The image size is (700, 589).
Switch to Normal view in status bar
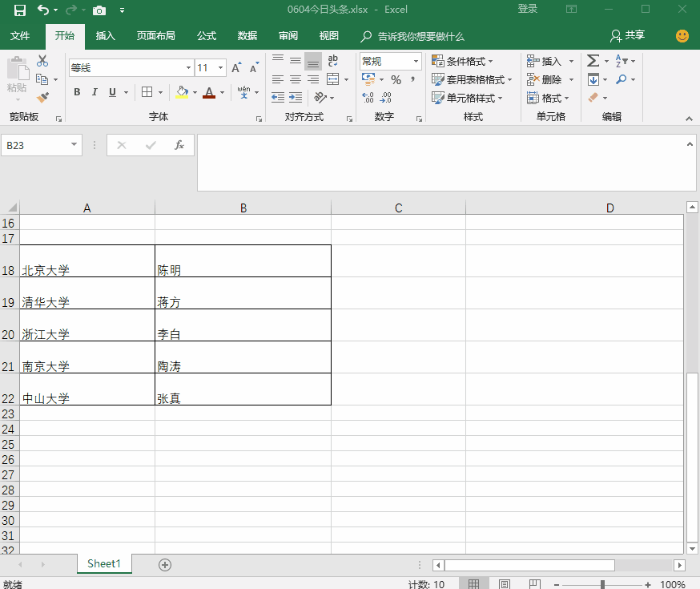click(x=473, y=583)
